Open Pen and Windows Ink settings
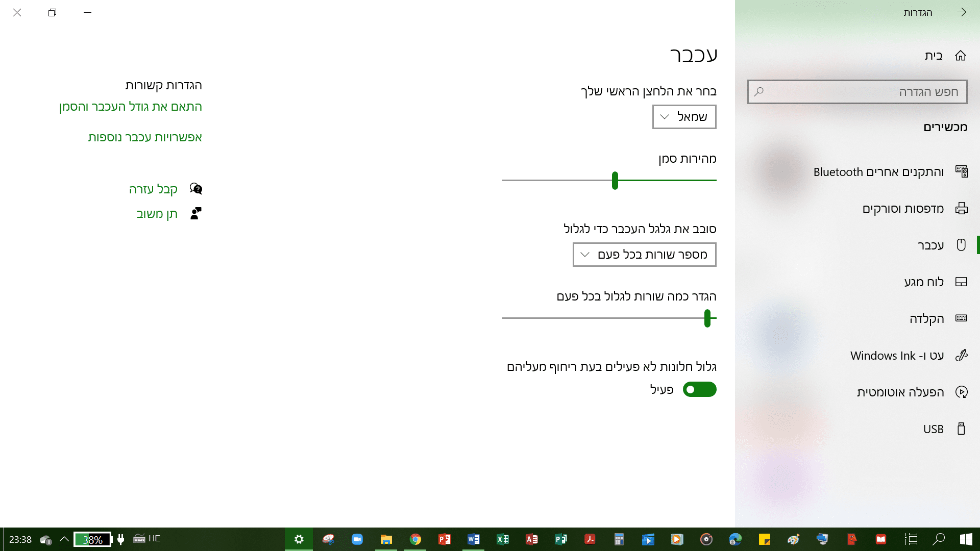Screen dimensions: 980x551 896,356
